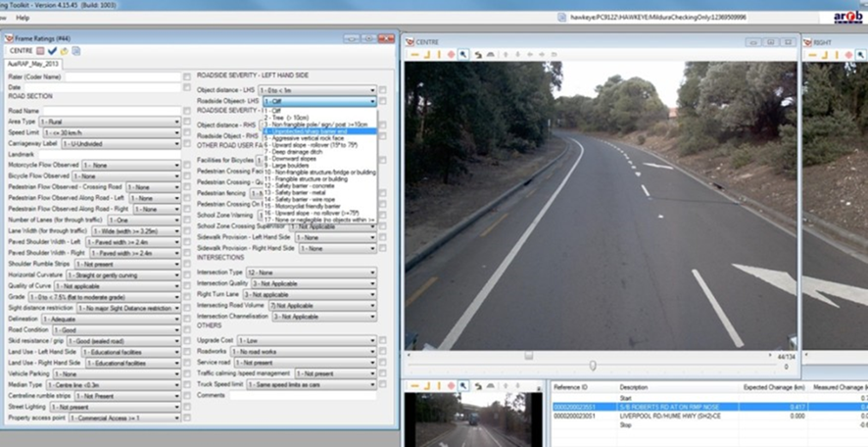Click the red grid icon in Frame Ratings toolbar

click(x=40, y=51)
